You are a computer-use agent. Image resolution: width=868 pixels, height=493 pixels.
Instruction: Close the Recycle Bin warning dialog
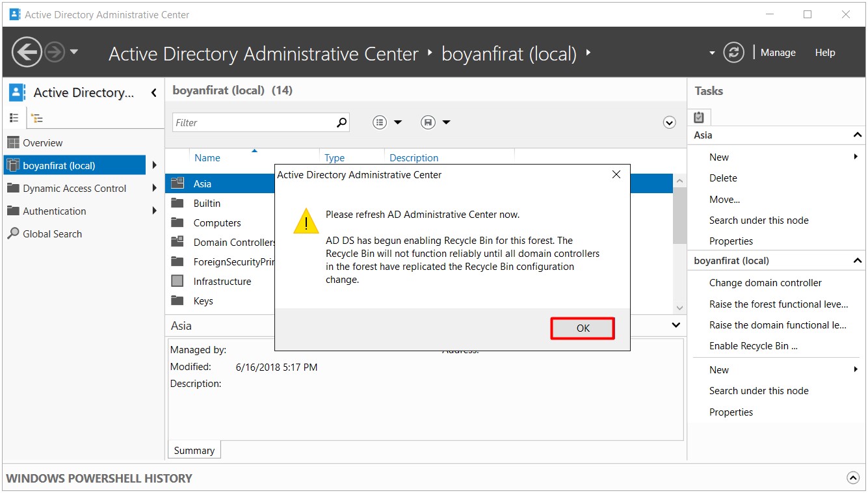(616, 174)
